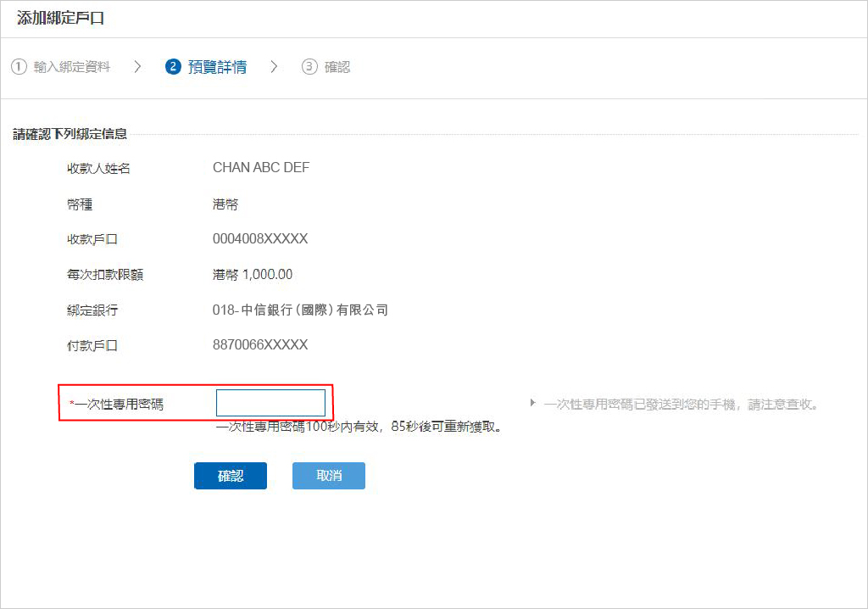
Task: Click the heading 請確認下列綁定信息
Action: point(70,134)
